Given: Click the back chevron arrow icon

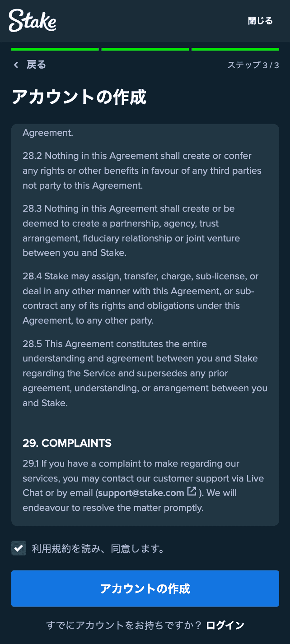Looking at the screenshot, I should point(16,65).
